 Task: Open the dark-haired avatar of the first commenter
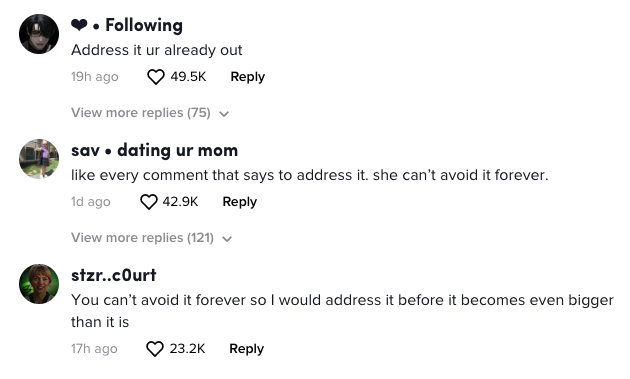[x=39, y=34]
